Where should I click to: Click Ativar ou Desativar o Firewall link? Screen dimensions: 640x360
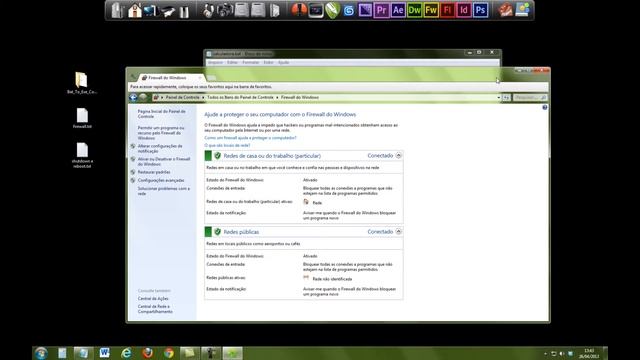[x=164, y=162]
